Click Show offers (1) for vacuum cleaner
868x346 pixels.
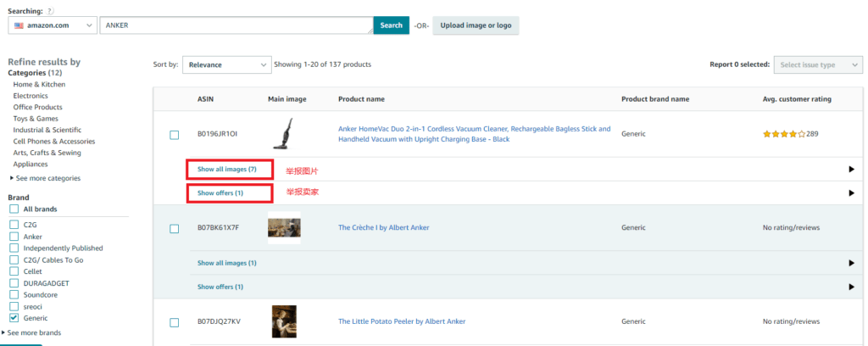pos(220,193)
